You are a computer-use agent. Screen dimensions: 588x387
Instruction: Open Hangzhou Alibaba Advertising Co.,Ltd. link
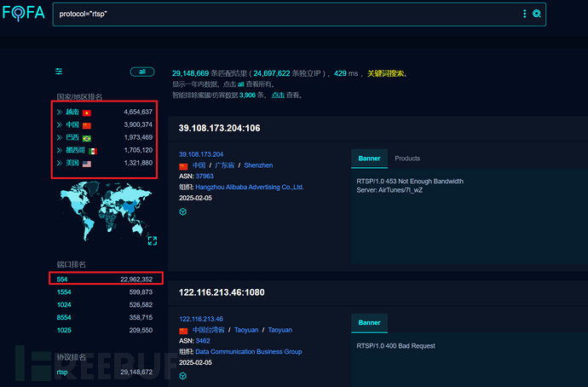coord(250,188)
